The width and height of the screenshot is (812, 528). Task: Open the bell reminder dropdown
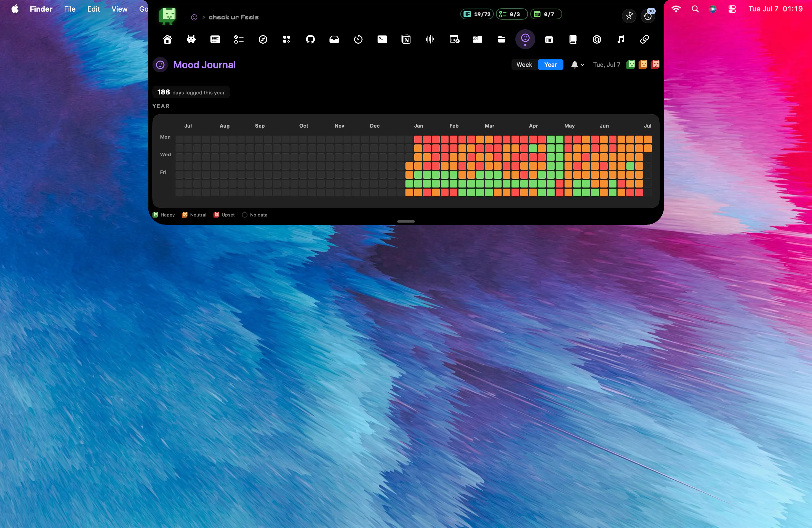(x=578, y=64)
